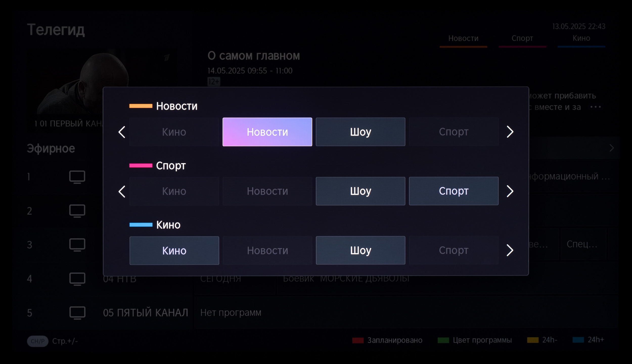Click TV icon for channel 5
Image resolution: width=632 pixels, height=364 pixels.
tap(77, 313)
